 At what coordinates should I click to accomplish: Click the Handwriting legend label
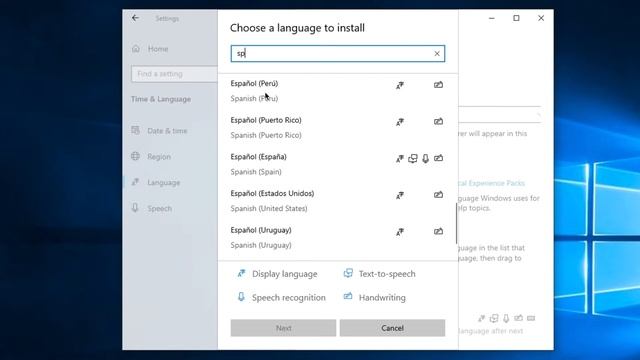coord(382,298)
